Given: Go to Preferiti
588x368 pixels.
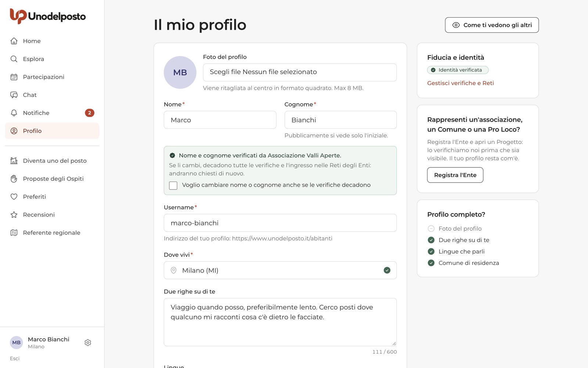Looking at the screenshot, I should [52, 197].
